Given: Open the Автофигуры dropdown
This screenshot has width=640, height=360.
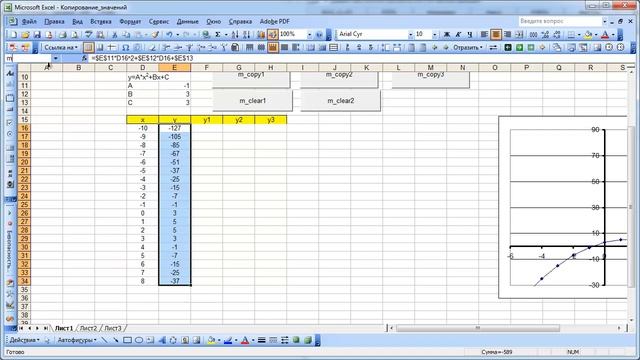Looking at the screenshot, I should pos(77,340).
